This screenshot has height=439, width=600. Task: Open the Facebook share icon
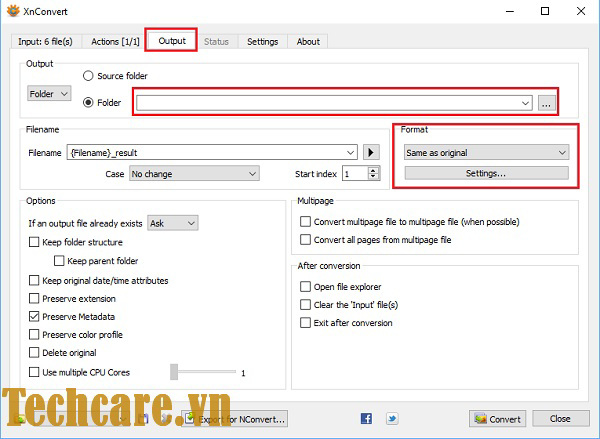pos(366,418)
